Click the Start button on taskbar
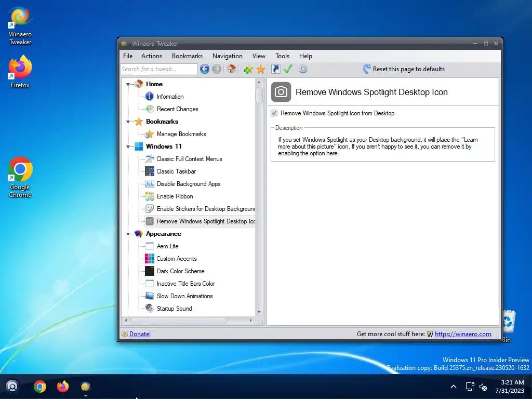The height and width of the screenshot is (399, 532). [12, 387]
